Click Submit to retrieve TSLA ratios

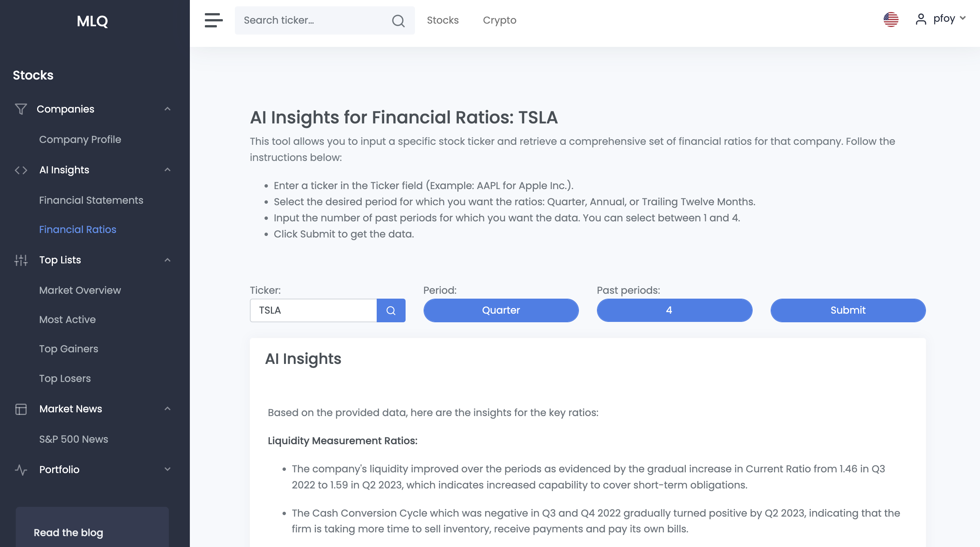click(x=848, y=310)
